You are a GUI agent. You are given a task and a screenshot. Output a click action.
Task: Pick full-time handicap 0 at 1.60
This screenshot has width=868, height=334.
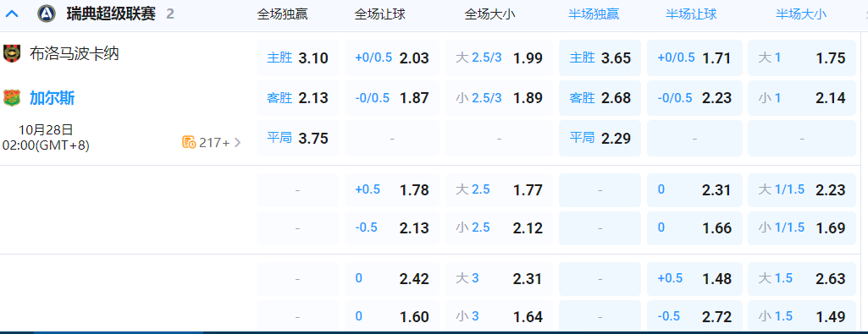click(392, 316)
